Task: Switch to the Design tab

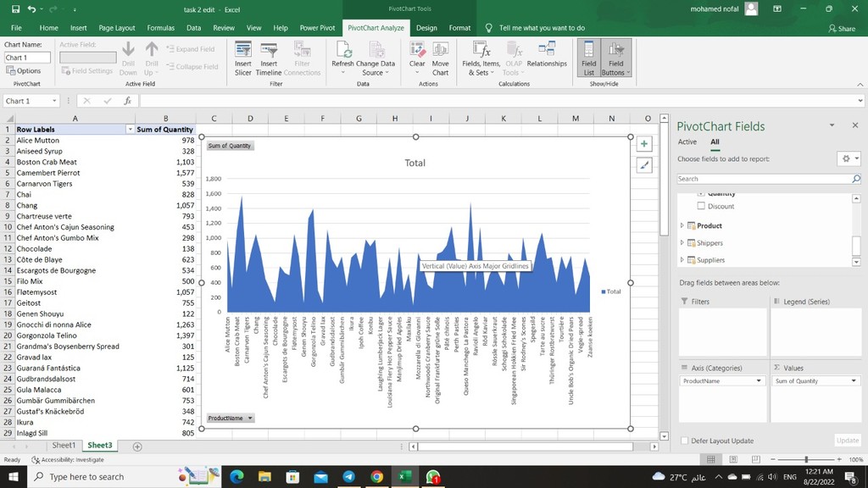Action: [x=426, y=28]
